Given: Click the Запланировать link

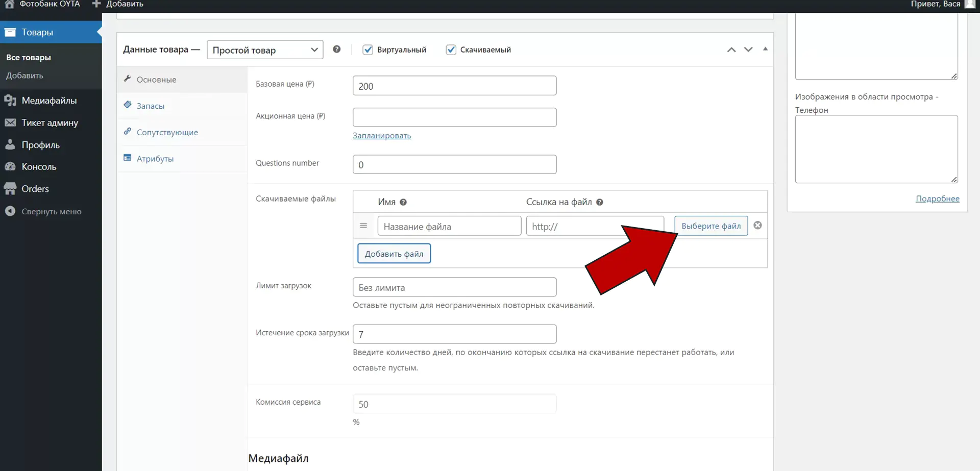Looking at the screenshot, I should point(382,136).
